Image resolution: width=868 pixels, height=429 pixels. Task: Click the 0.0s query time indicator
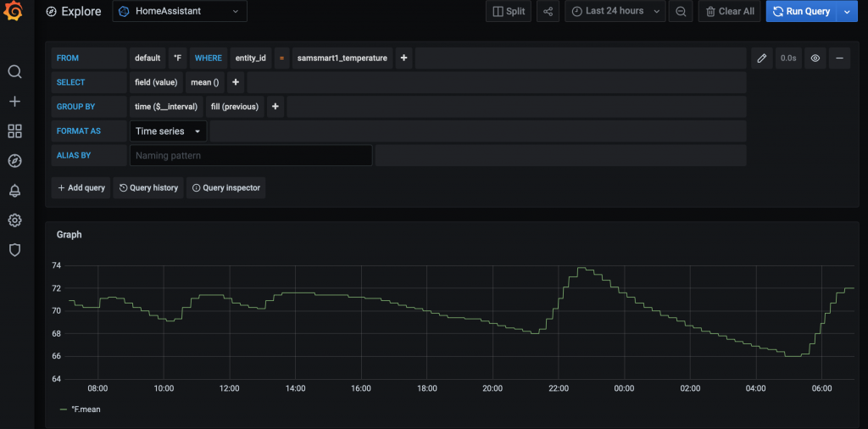click(x=788, y=58)
